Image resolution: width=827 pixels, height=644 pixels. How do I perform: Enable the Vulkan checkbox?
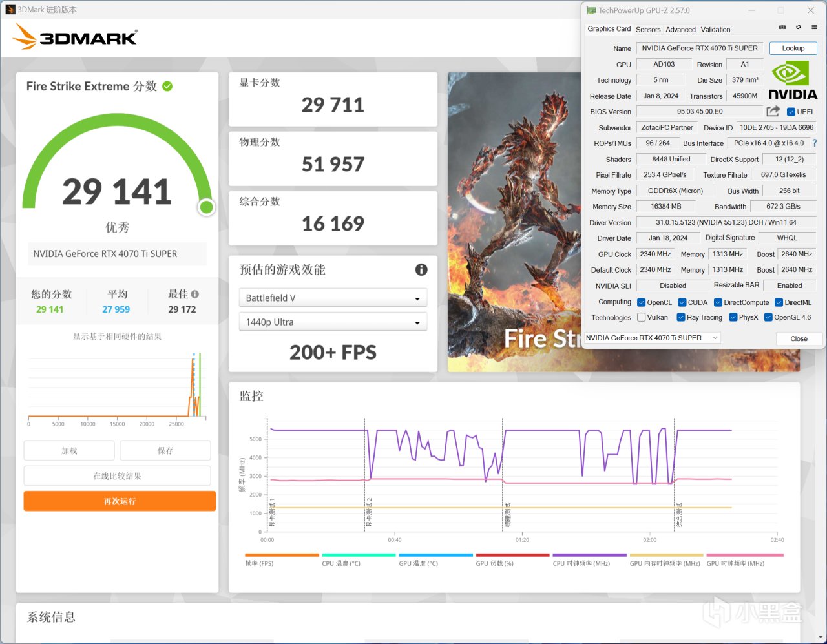click(642, 317)
